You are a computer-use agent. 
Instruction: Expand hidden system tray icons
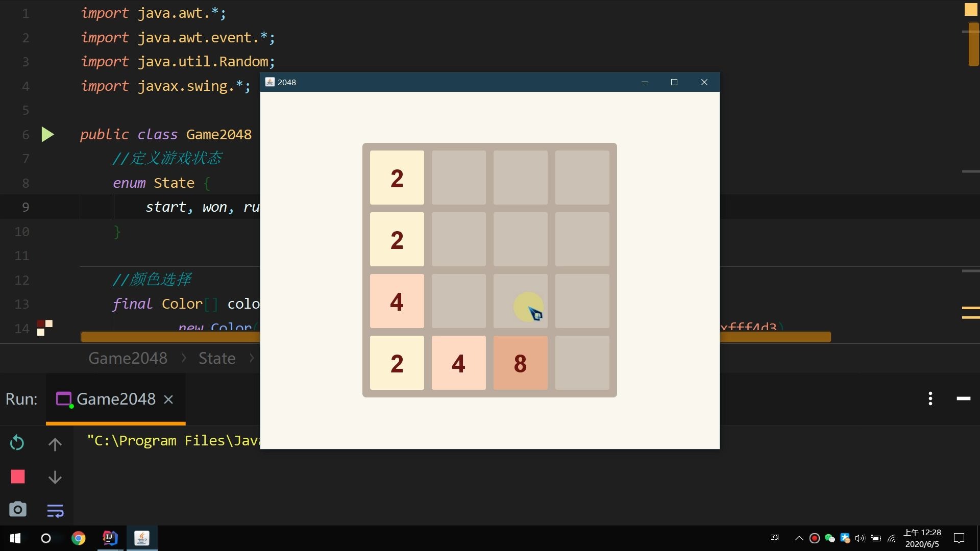click(x=798, y=538)
